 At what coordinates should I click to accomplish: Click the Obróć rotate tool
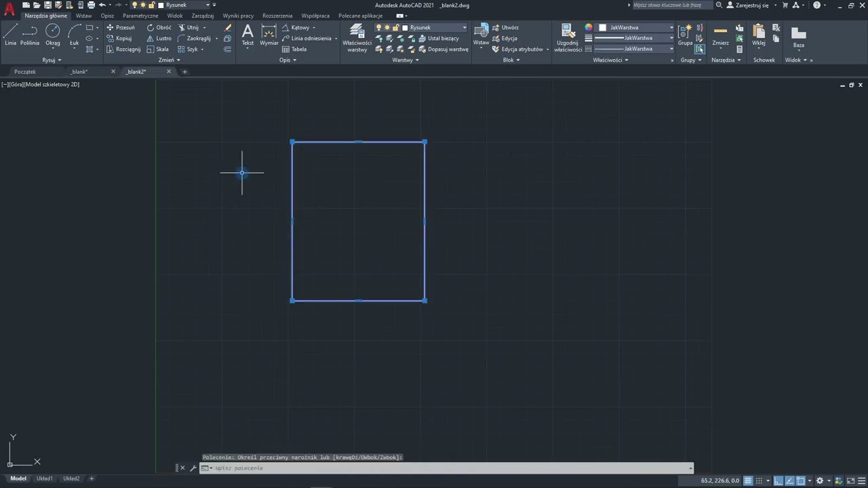click(159, 28)
